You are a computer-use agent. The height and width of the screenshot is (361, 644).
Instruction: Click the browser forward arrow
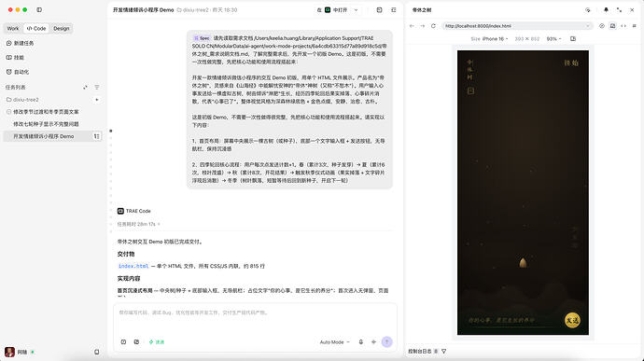tap(422, 26)
